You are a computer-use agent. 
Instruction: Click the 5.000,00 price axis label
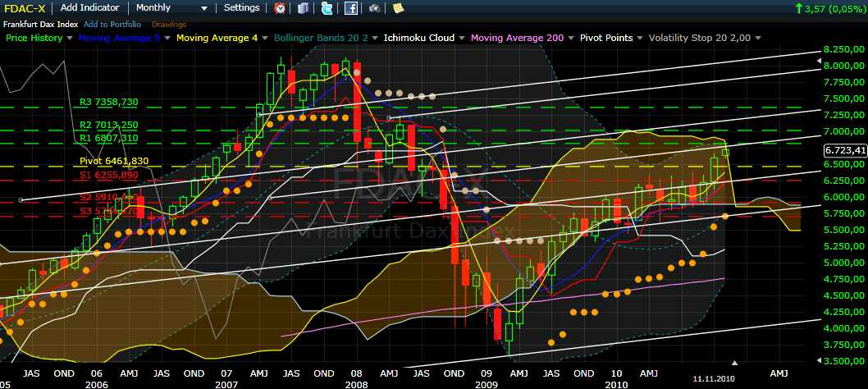point(845,263)
